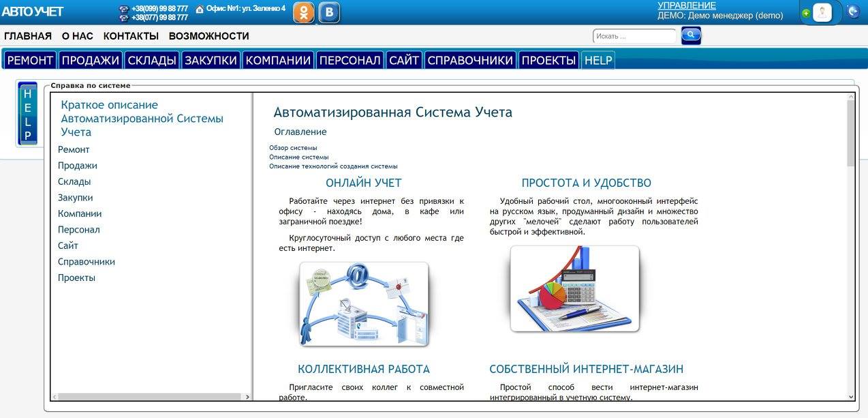Open the VKontakte social page icon

coord(329,12)
